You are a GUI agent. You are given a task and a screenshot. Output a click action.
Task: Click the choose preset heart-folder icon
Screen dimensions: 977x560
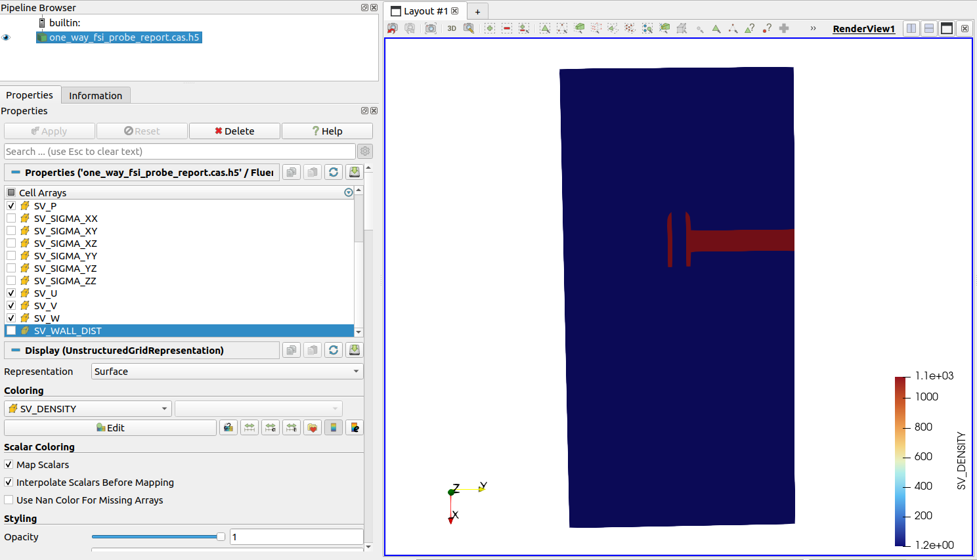[313, 428]
